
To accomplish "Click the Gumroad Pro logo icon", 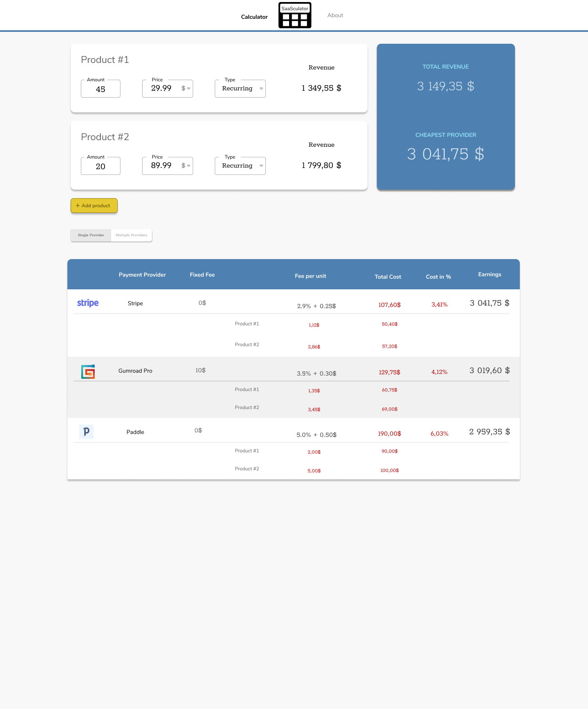I will point(88,371).
